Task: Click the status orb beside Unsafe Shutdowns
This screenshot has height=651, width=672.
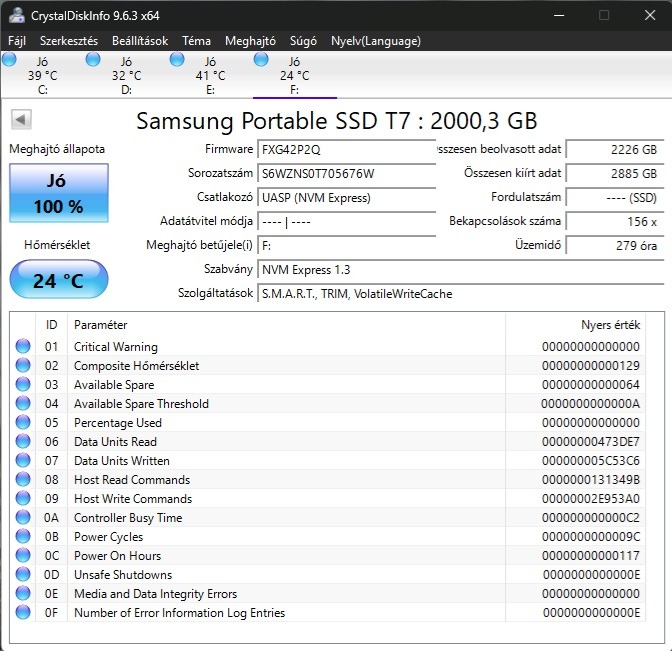Action: coord(23,575)
